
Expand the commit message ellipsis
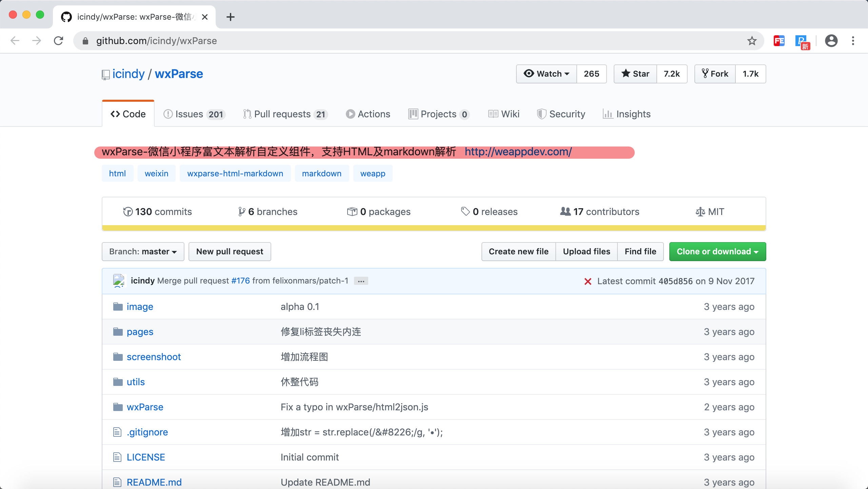coord(361,281)
